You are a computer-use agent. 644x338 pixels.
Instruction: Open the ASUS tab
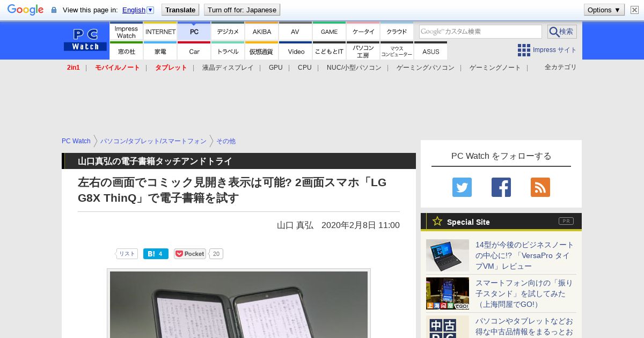click(x=430, y=51)
